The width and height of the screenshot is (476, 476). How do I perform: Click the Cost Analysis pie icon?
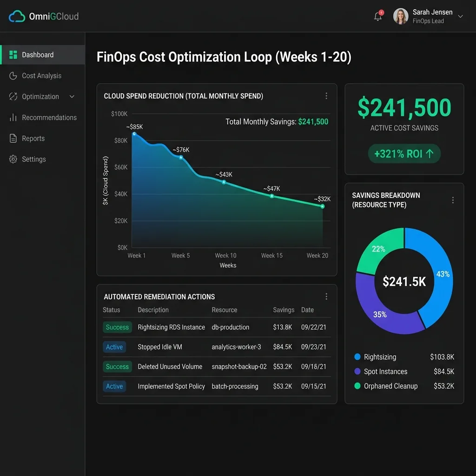[13, 76]
